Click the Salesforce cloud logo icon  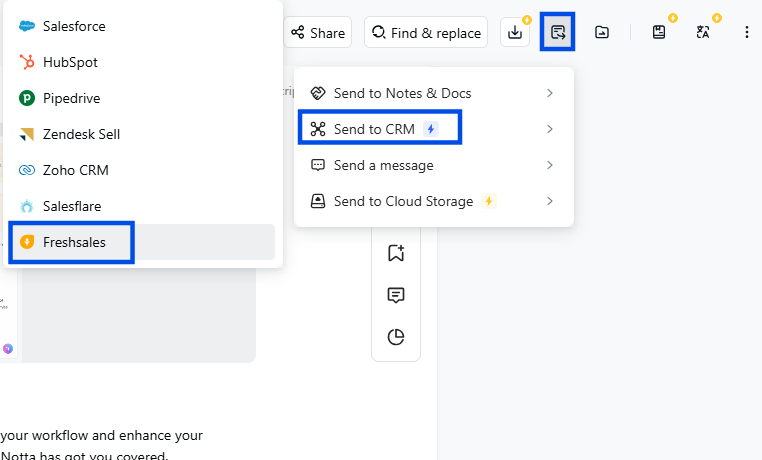[27, 26]
